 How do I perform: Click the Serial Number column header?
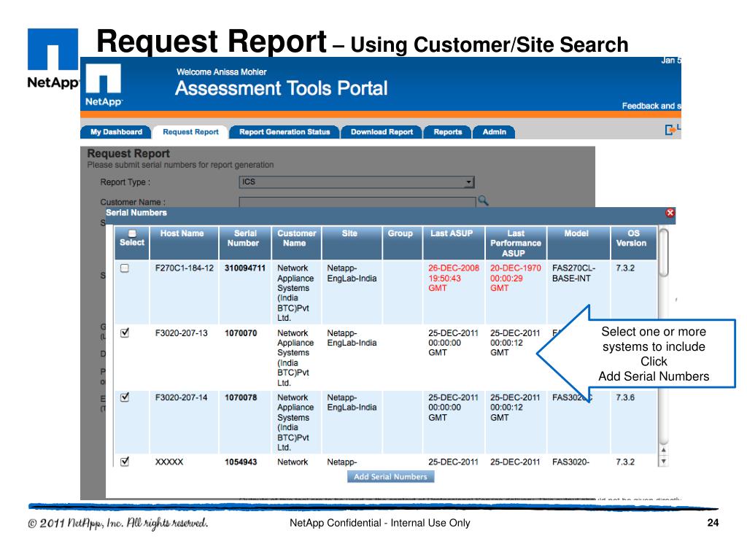[245, 243]
